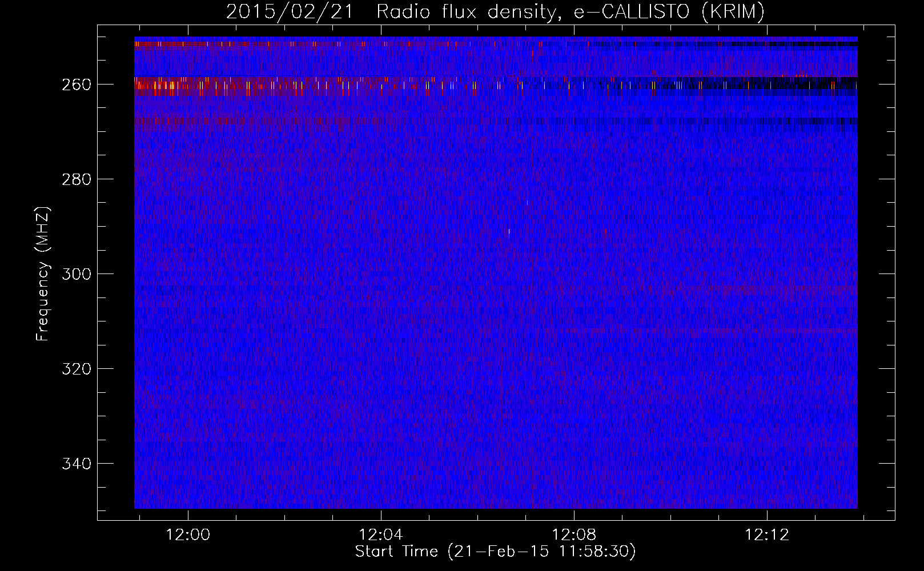
Task: Click the 320 frequency tick label
Action: 77,369
